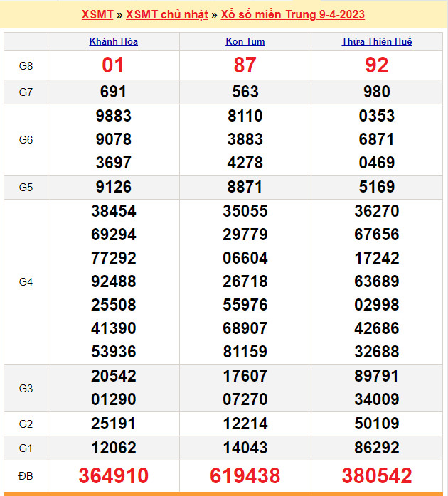Viewport: 448px width, 496px height.
Task: Select the G8 result 01
Action: (114, 65)
